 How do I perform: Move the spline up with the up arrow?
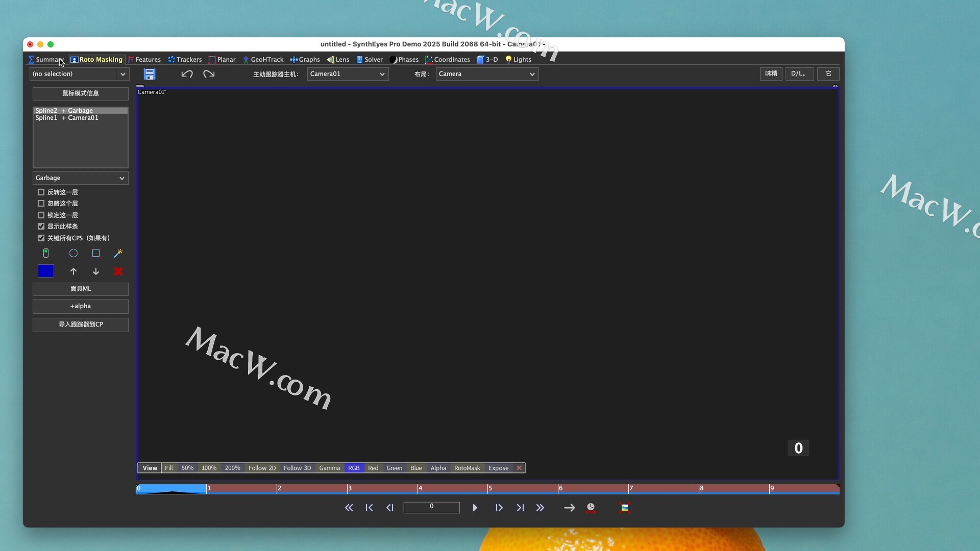[x=73, y=271]
